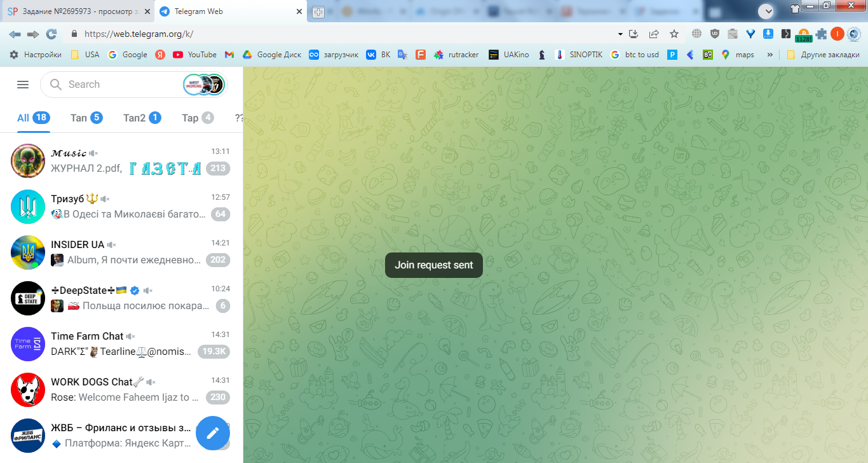Click the Тризуб trident avatar
This screenshot has height=463, width=868.
tap(28, 207)
